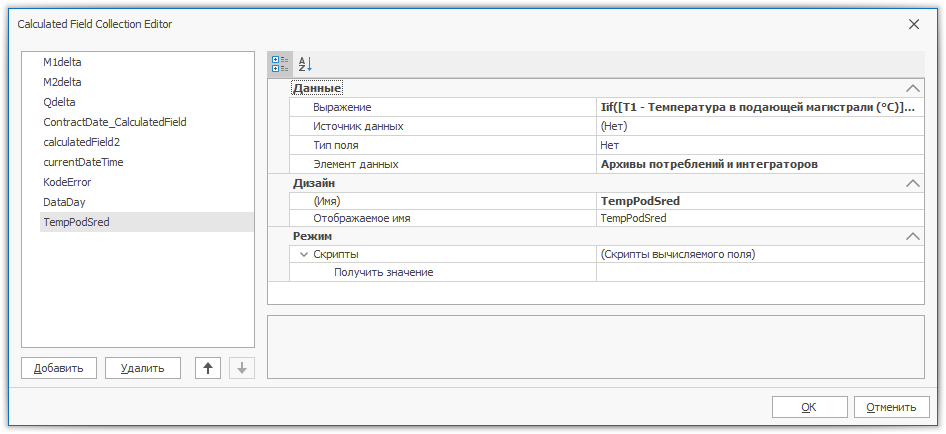Confirm changes with OK button

[809, 407]
